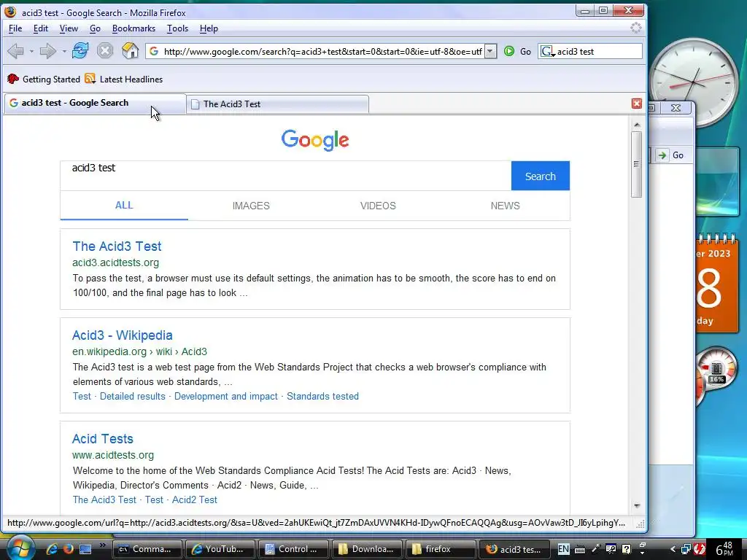The width and height of the screenshot is (747, 560).
Task: Go forward with the Forward arrow
Action: [x=47, y=51]
